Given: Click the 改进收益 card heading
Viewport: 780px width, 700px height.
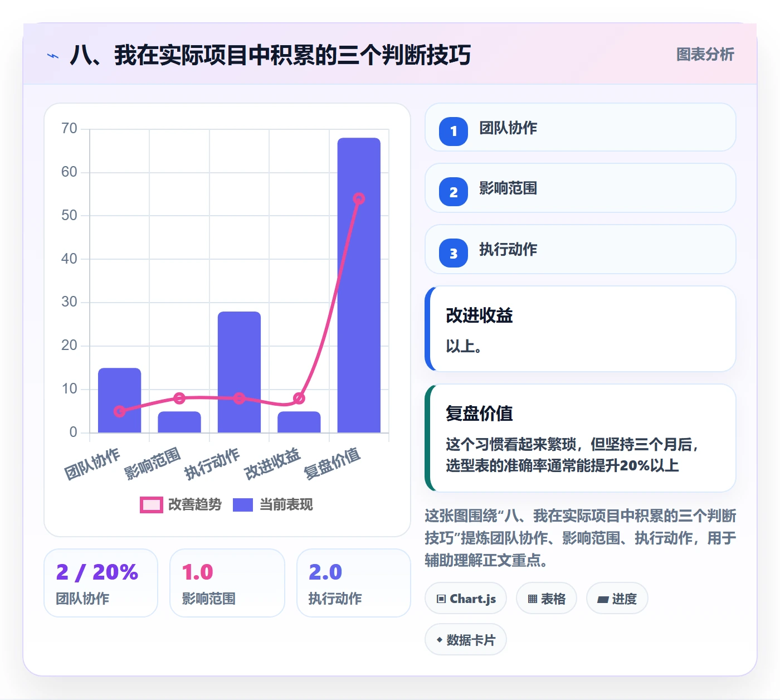Looking at the screenshot, I should [479, 315].
